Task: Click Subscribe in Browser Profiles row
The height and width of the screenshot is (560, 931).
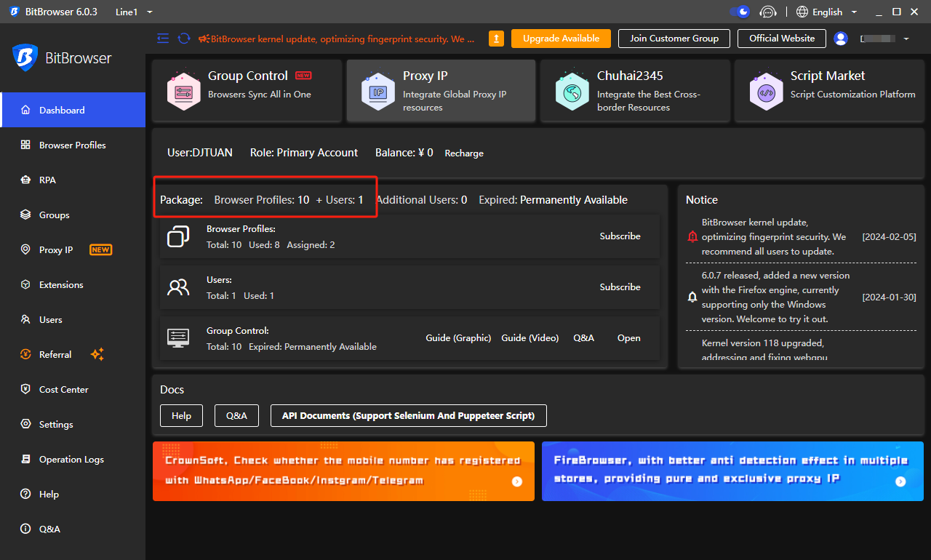Action: click(620, 236)
